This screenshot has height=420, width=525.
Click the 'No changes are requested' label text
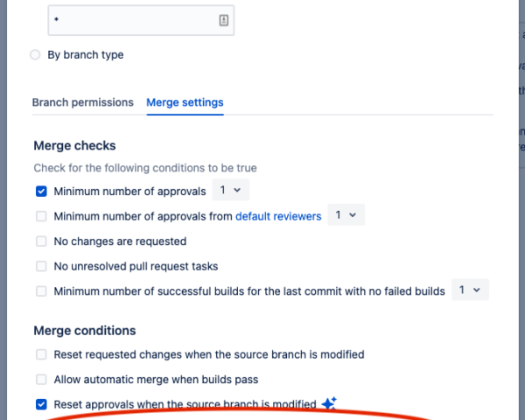click(120, 241)
